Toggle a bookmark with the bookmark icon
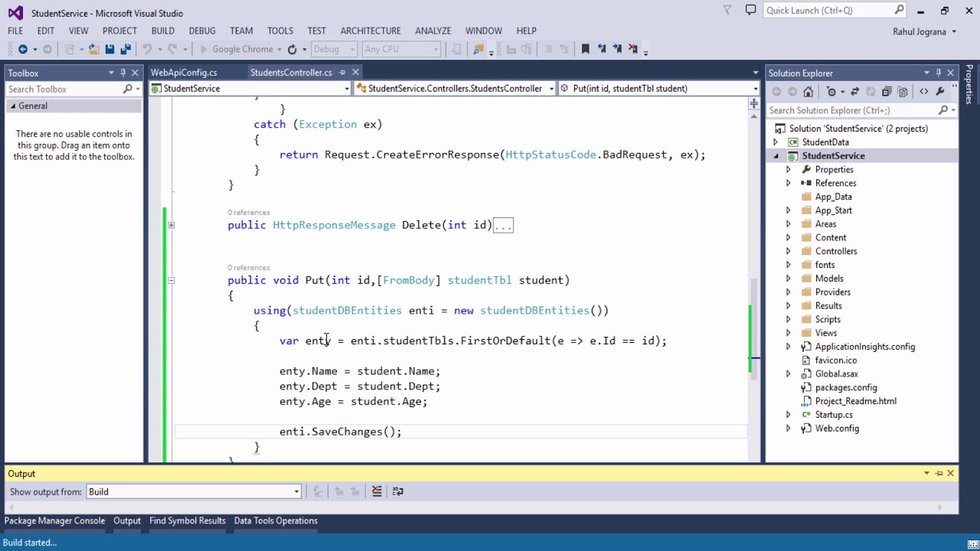 585,49
